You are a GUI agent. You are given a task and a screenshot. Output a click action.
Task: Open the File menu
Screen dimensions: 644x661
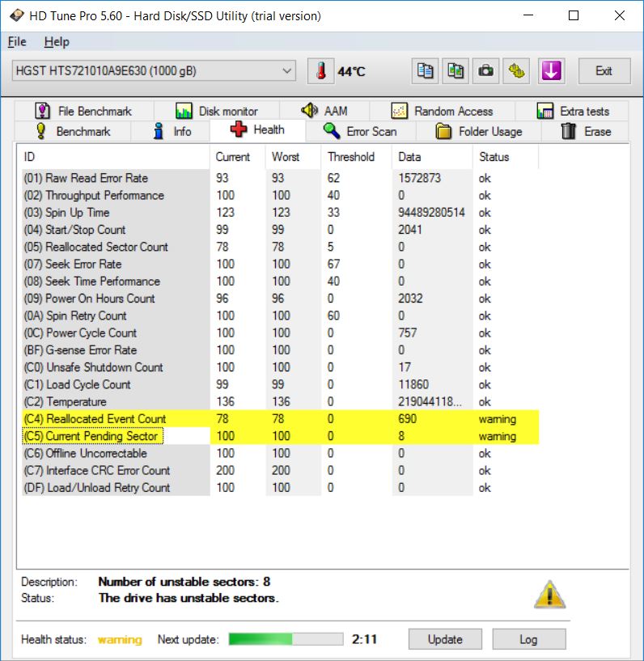(x=17, y=42)
